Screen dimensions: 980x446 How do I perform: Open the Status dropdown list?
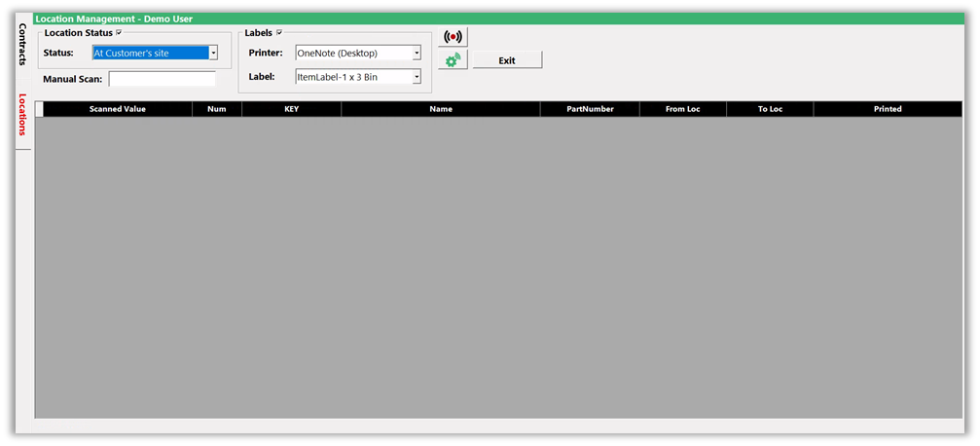213,54
